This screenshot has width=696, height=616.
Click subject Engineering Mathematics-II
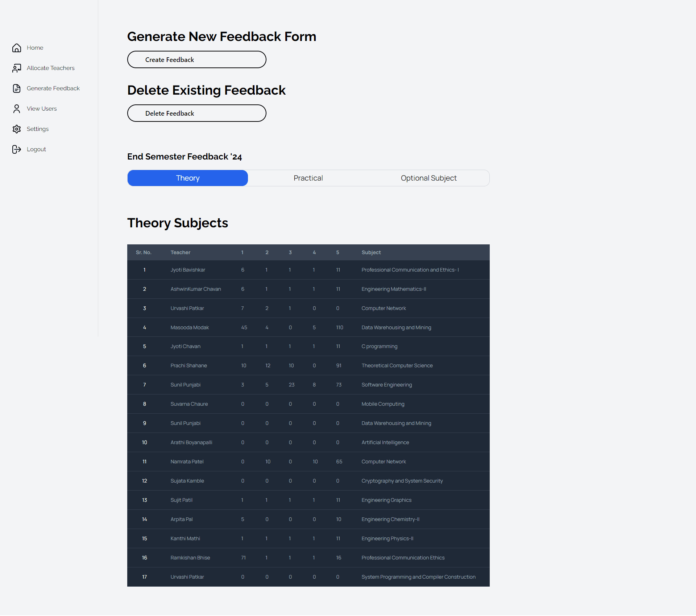[x=394, y=289]
